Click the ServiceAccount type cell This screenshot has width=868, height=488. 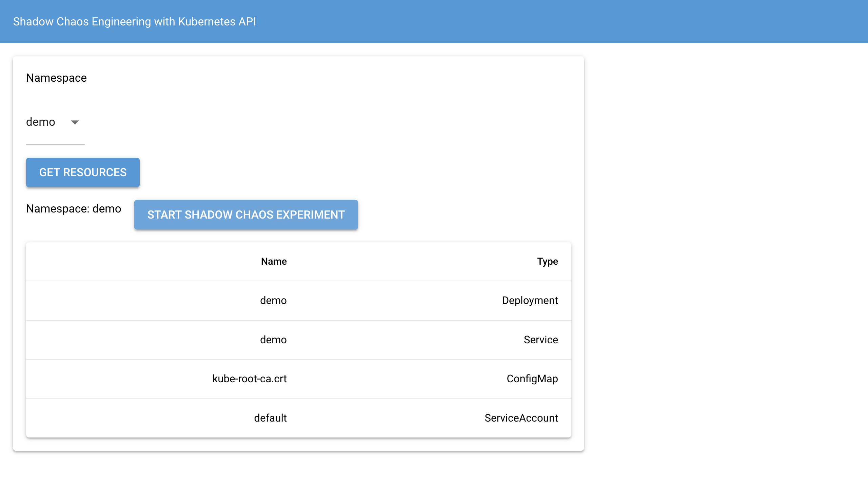pos(521,418)
